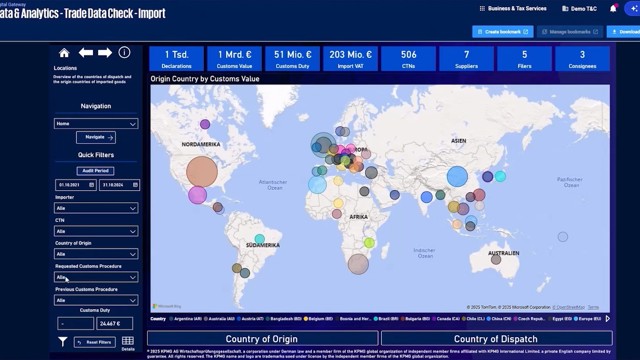Screen dimensions: 640x360
Task: Click the Download button
Action: [624, 31]
